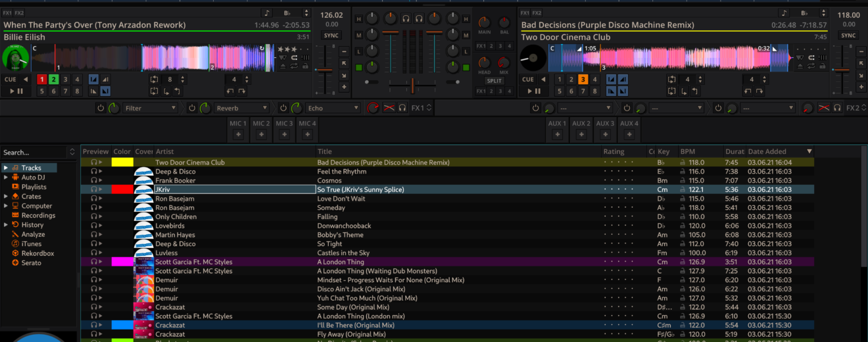The height and width of the screenshot is (342, 868).
Task: Toggle the power button for Filter effect
Action: (101, 108)
